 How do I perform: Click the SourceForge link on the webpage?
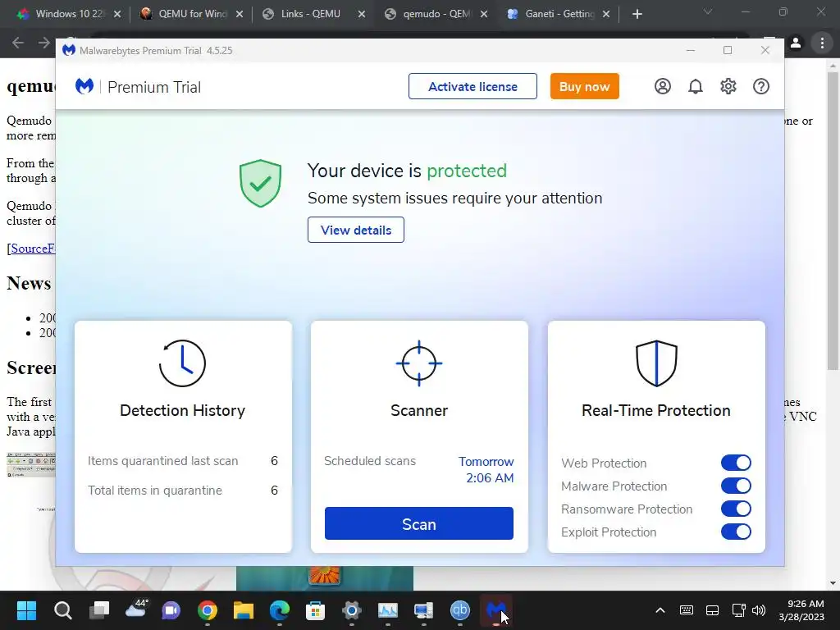coord(33,249)
